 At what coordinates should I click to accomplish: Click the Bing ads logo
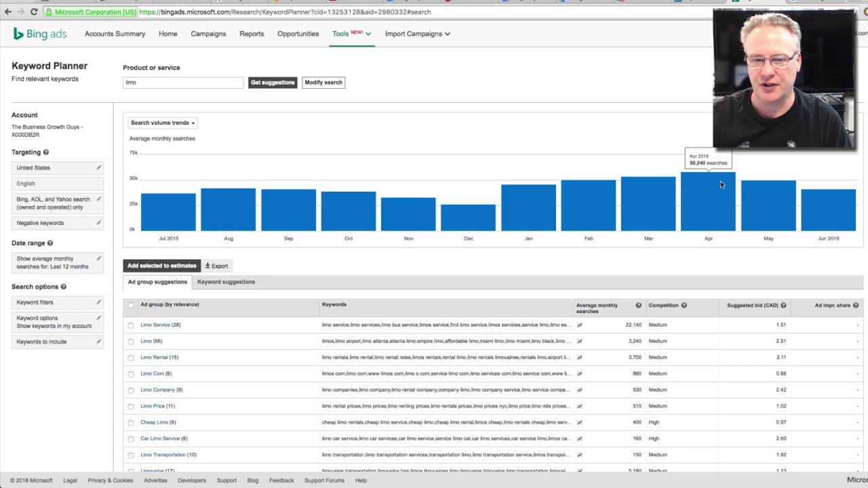coord(40,34)
